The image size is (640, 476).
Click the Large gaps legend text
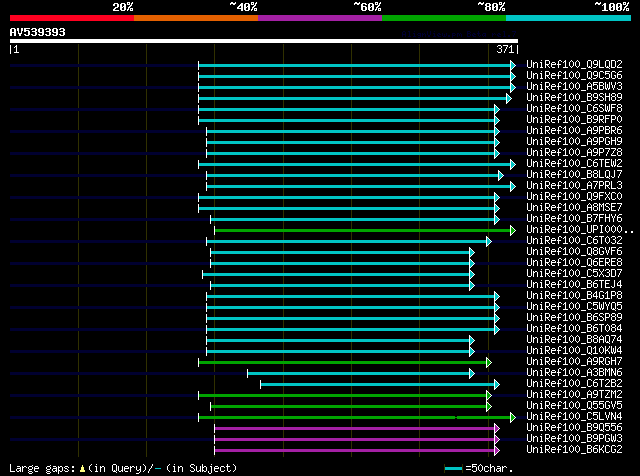(x=123, y=468)
